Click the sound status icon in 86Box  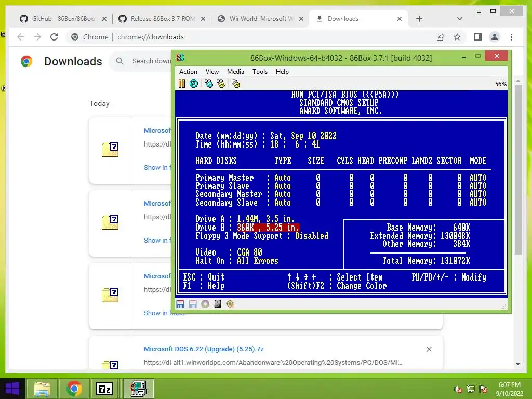230,304
